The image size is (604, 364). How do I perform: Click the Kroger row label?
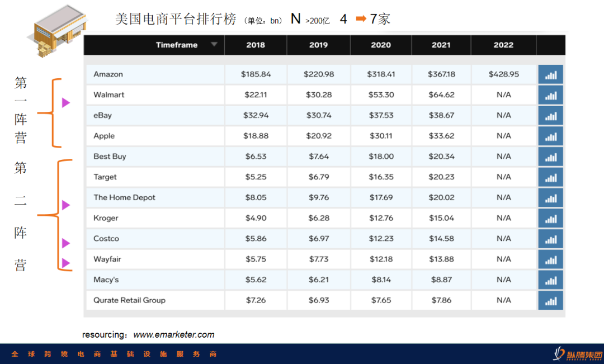click(106, 218)
